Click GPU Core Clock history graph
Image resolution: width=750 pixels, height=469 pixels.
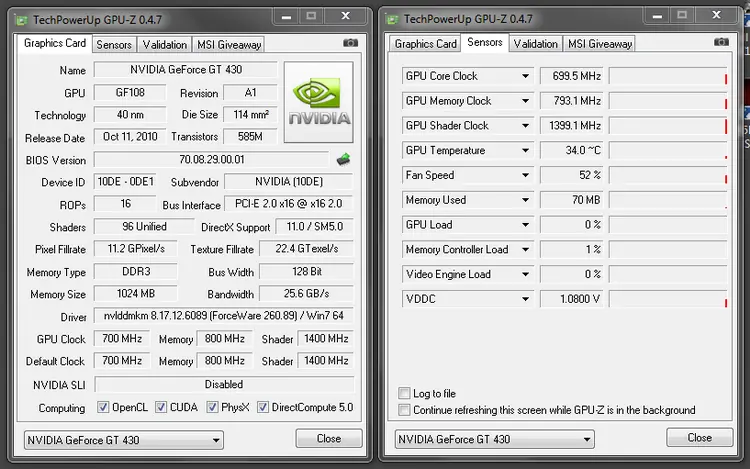(x=668, y=76)
